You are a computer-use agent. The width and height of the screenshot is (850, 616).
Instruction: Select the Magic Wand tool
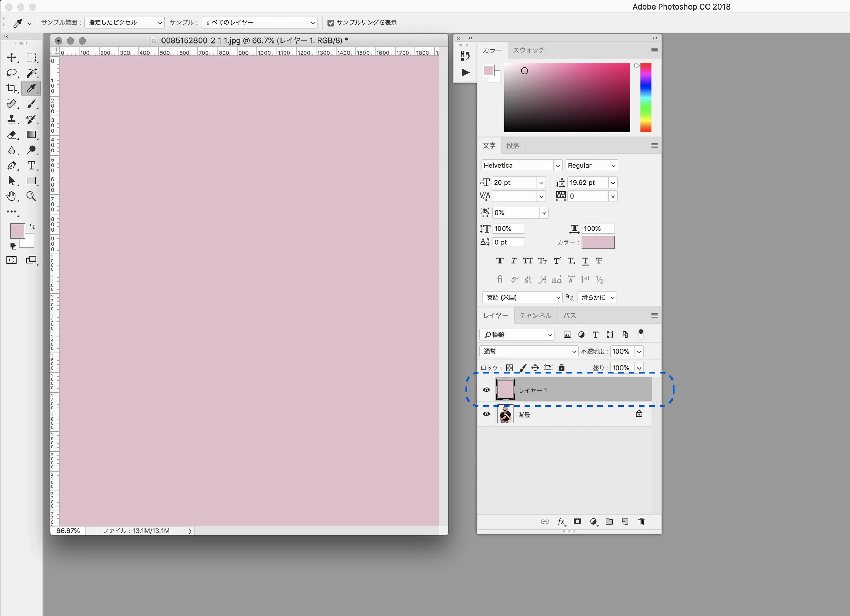32,73
